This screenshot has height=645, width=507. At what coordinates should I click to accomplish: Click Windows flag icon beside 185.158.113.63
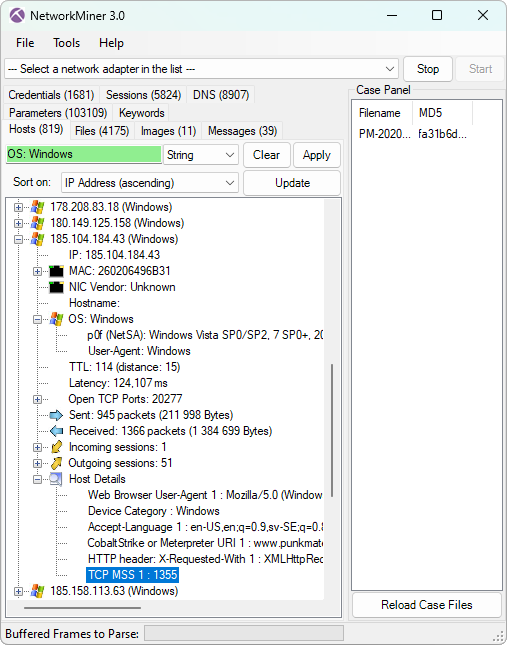pyautogui.click(x=37, y=591)
